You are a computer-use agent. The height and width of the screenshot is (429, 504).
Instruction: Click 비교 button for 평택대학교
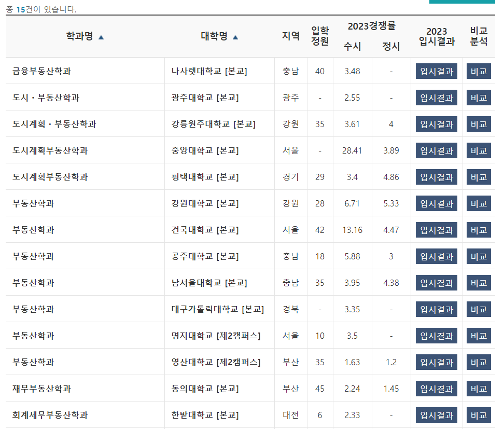click(479, 177)
